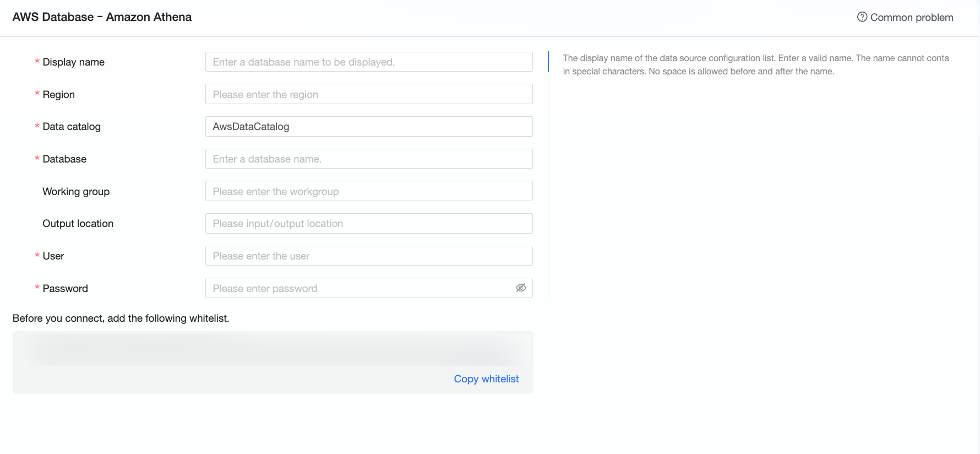Click the Database name input box
This screenshot has height=454, width=980.
point(369,159)
